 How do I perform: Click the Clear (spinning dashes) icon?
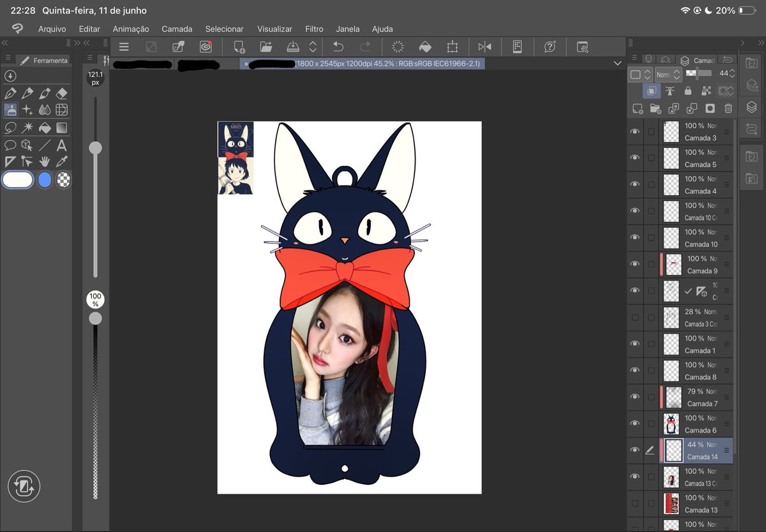coord(398,47)
